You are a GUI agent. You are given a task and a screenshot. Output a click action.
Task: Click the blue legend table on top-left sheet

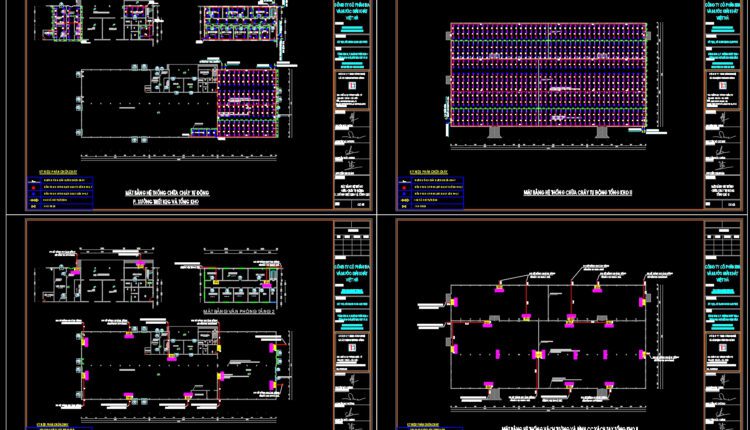pos(60,193)
